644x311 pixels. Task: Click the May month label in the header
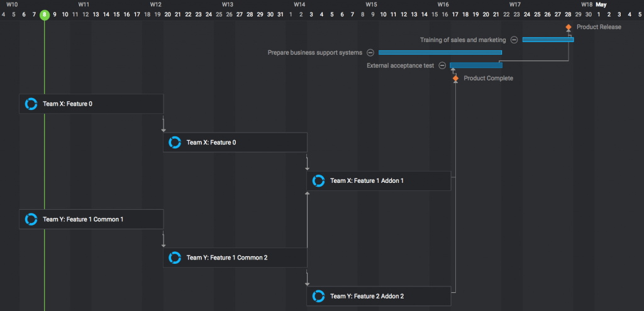(x=601, y=4)
